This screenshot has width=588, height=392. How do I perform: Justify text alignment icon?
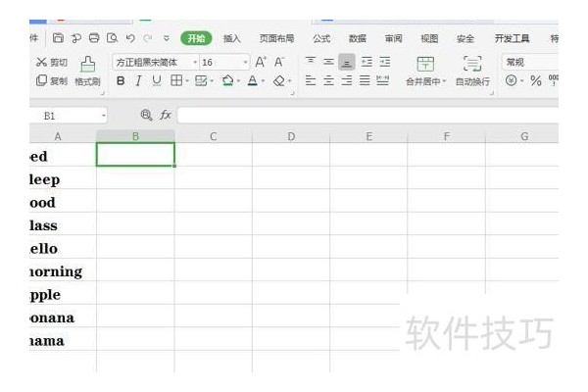point(365,80)
